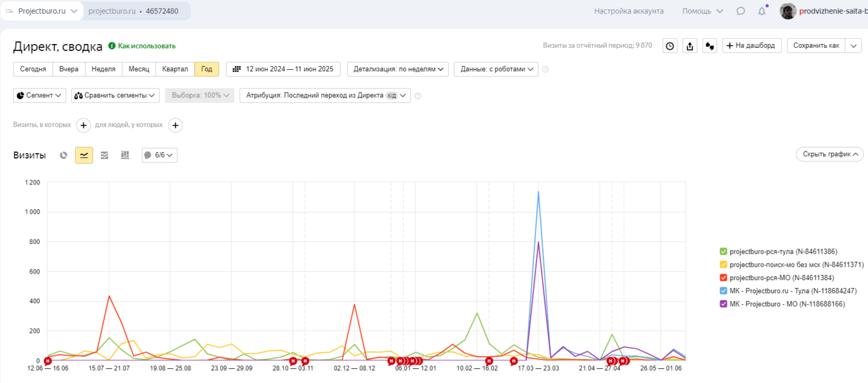The height and width of the screenshot is (383, 868).
Task: Click the 02.12 — 08.12 axis label
Action: (354, 368)
